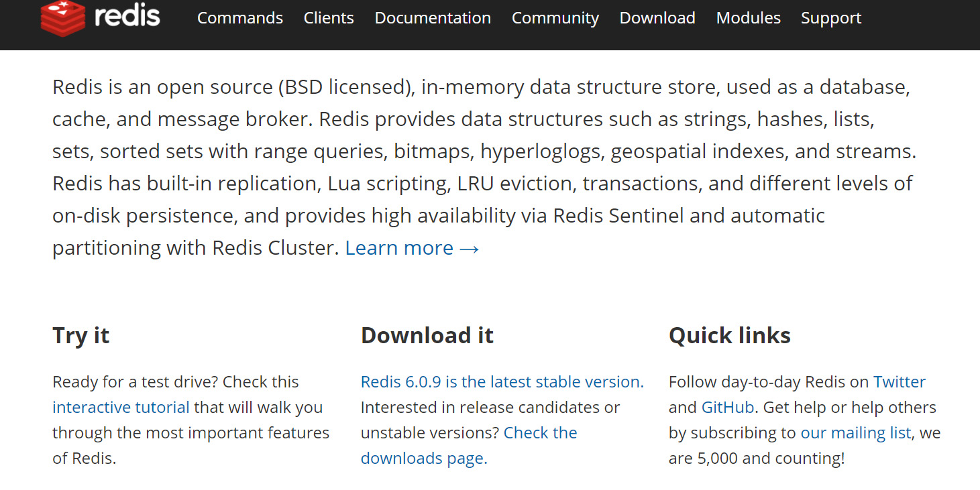Screen dimensions: 980x490
Task: Click the text 'Ready for a test drive?'
Action: pos(135,382)
